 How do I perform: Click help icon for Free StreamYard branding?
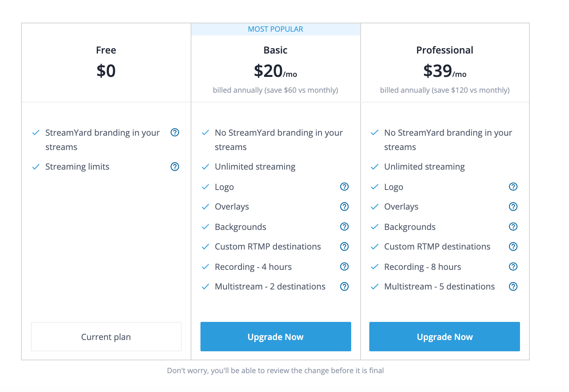point(175,132)
